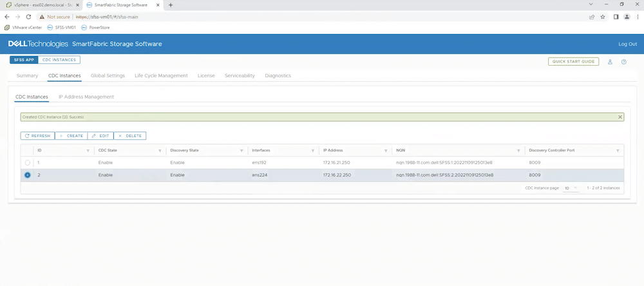Close the vSphere esxi02.demo.local tab
Screen dimensions: 644x286
point(78,5)
